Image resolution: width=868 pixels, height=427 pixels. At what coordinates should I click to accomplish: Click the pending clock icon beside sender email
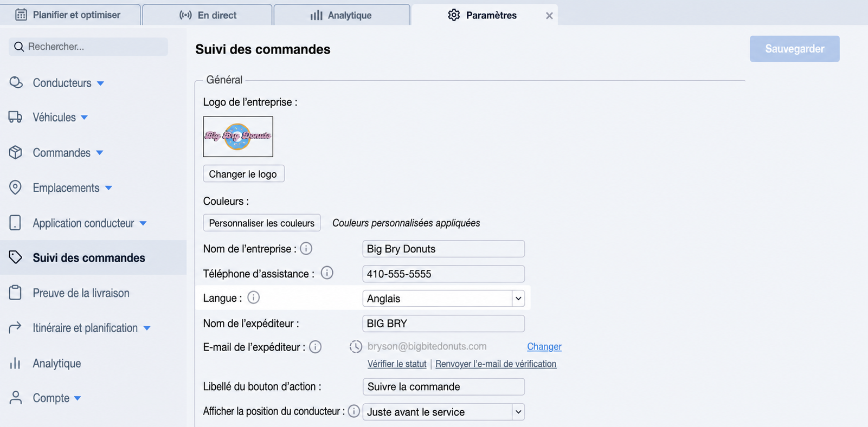coord(356,347)
